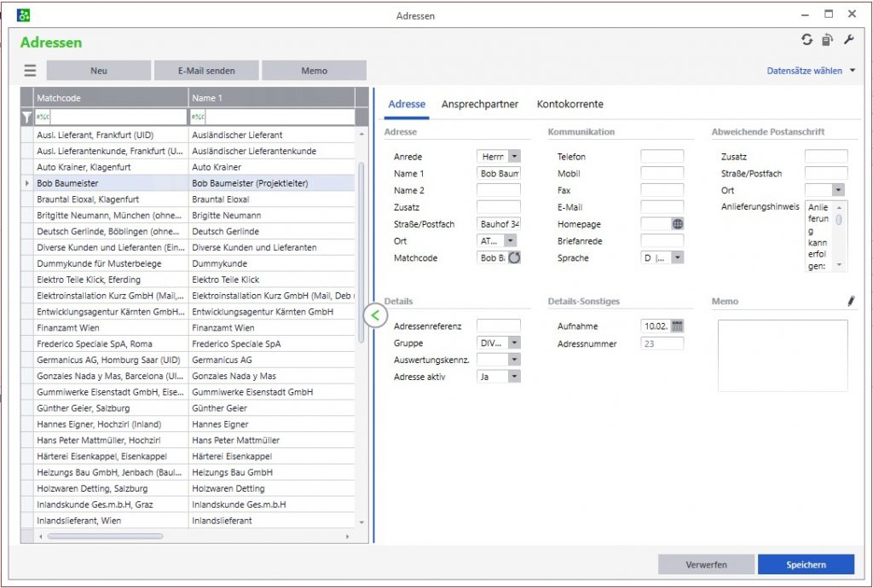The width and height of the screenshot is (873, 588).
Task: Expand the Datensätze wählen dropdown
Action: pos(853,71)
